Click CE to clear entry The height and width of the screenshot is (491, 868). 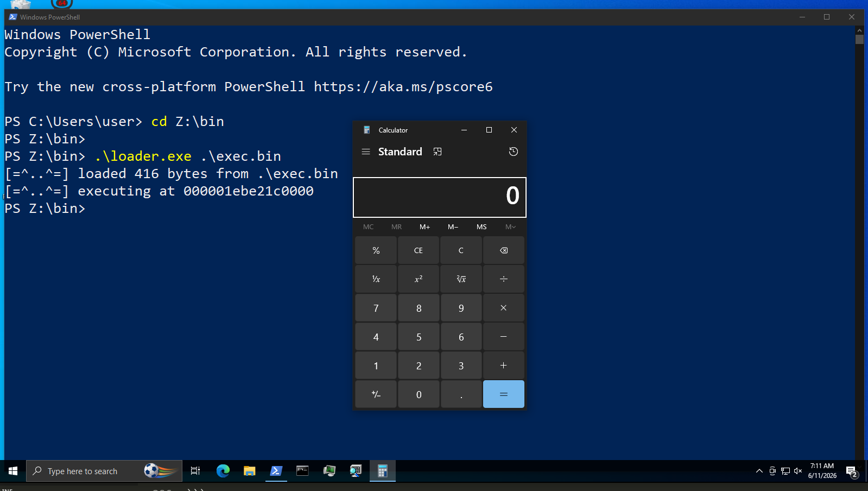pyautogui.click(x=419, y=250)
